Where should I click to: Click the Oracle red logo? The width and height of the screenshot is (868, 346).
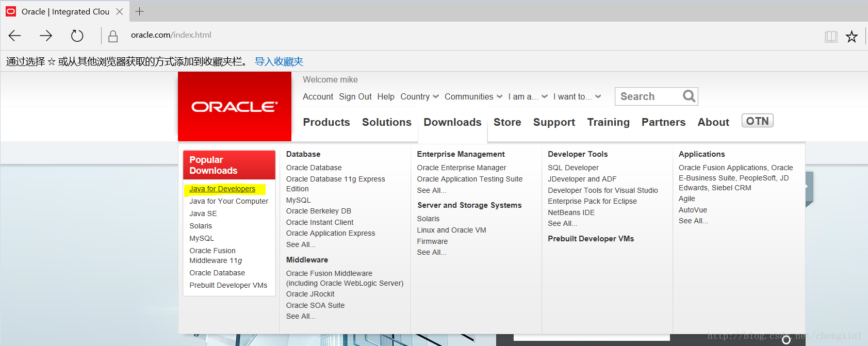pos(235,106)
